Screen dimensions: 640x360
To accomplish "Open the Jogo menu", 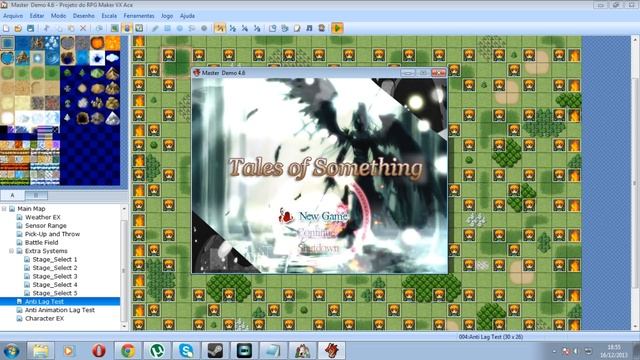I will click(167, 16).
